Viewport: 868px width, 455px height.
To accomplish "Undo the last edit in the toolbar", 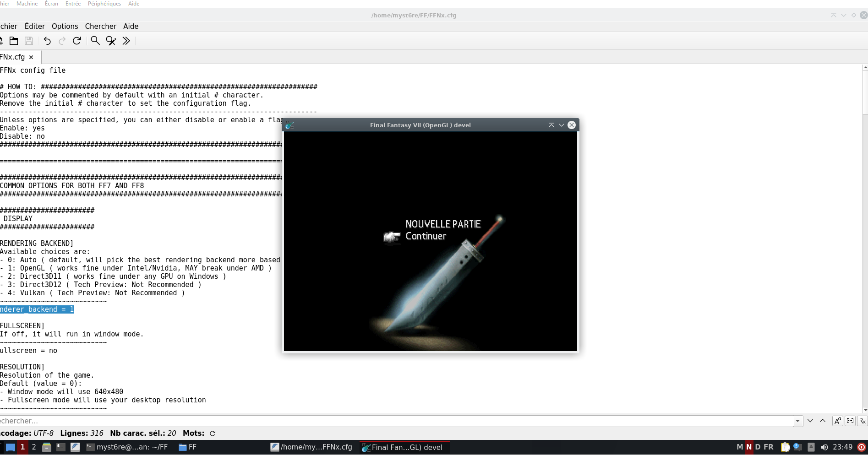I will [x=47, y=41].
